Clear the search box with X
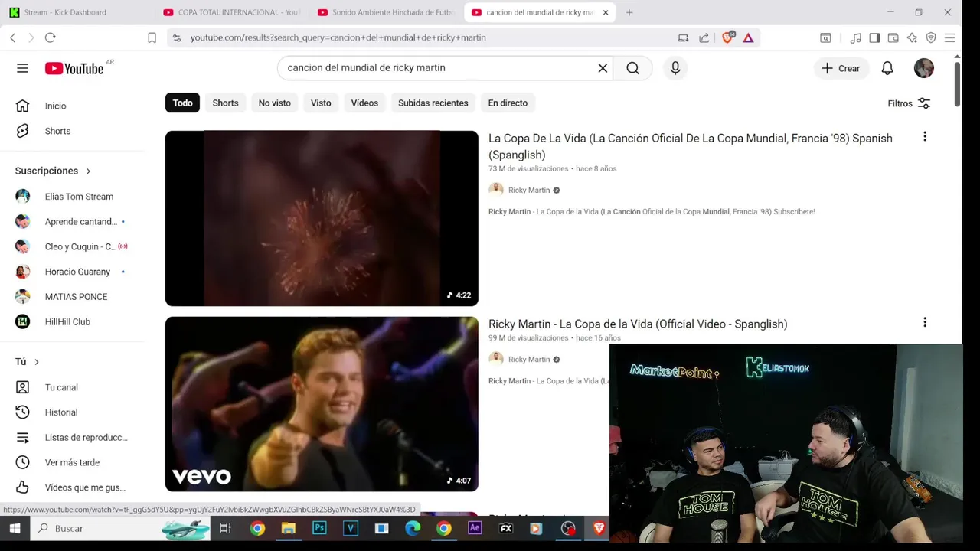Image resolution: width=980 pixels, height=551 pixels. click(x=603, y=68)
